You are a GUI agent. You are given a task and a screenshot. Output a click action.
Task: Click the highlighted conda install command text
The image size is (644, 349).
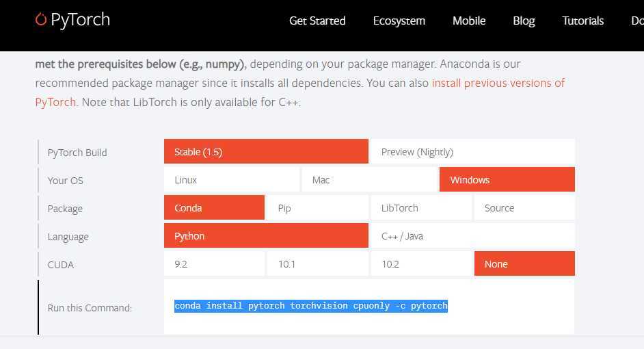311,306
